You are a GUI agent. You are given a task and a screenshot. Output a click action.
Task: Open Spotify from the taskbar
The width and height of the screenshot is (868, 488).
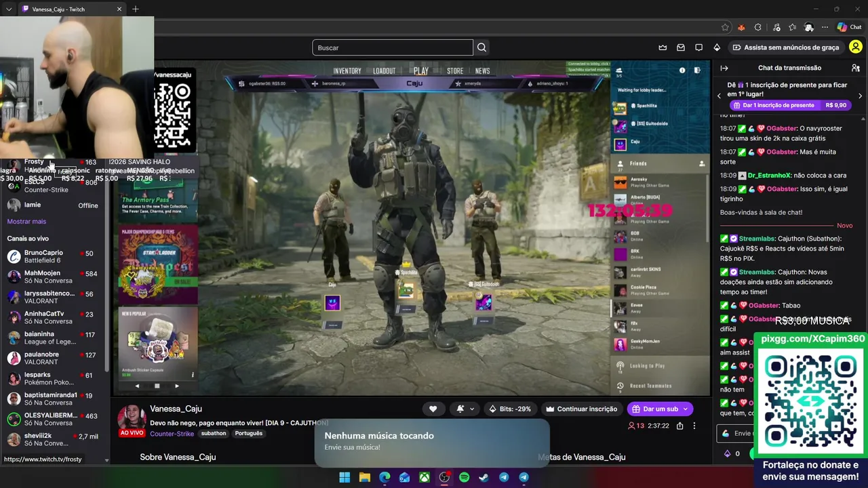(x=464, y=477)
